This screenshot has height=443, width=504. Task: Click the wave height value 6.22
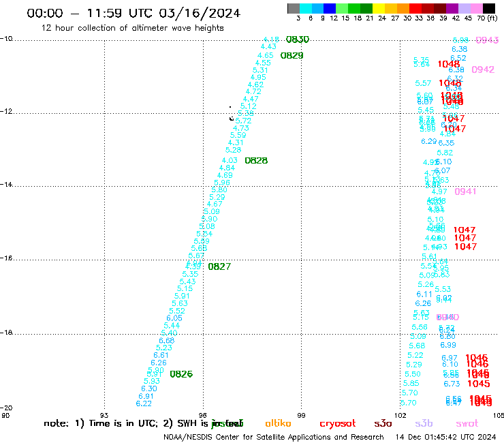pos(144,403)
